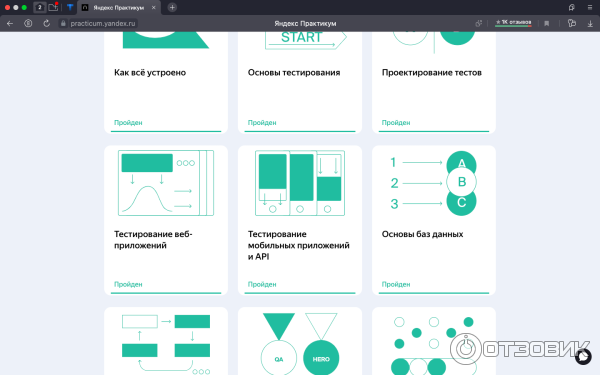Click the lock icon beside practicum.yandex.ru

[x=63, y=23]
